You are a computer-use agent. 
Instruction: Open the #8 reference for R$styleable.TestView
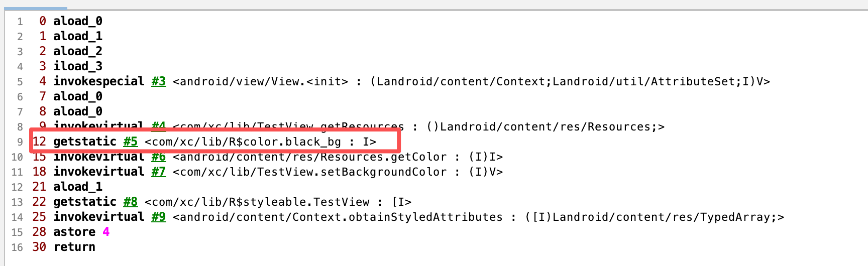click(x=131, y=202)
